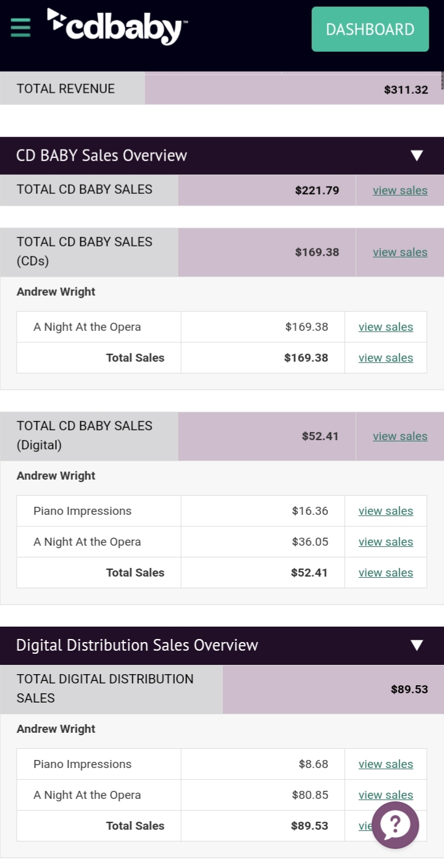Collapse the CD BABY Sales Overview arrow
Viewport: 444px width, 868px height.
[x=417, y=156]
